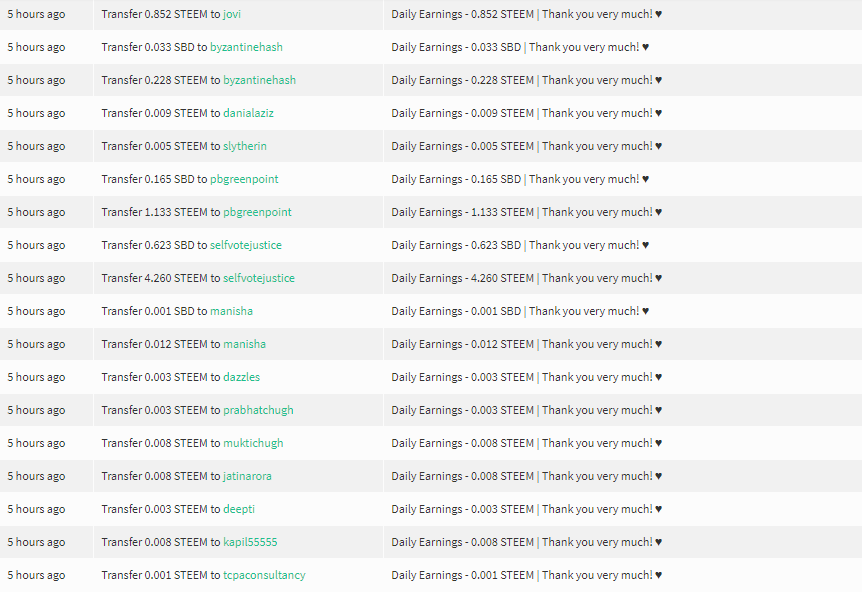Visit the danialaziz profile link
This screenshot has width=862, height=592.
point(248,113)
